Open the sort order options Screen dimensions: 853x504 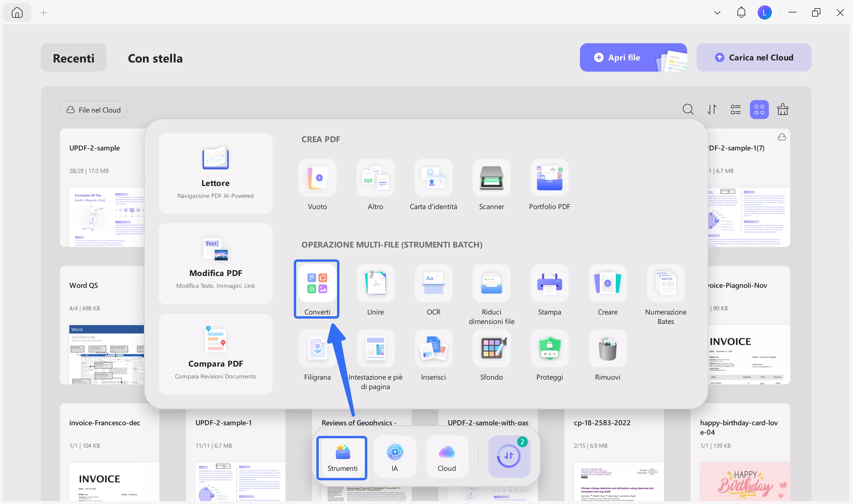click(712, 109)
